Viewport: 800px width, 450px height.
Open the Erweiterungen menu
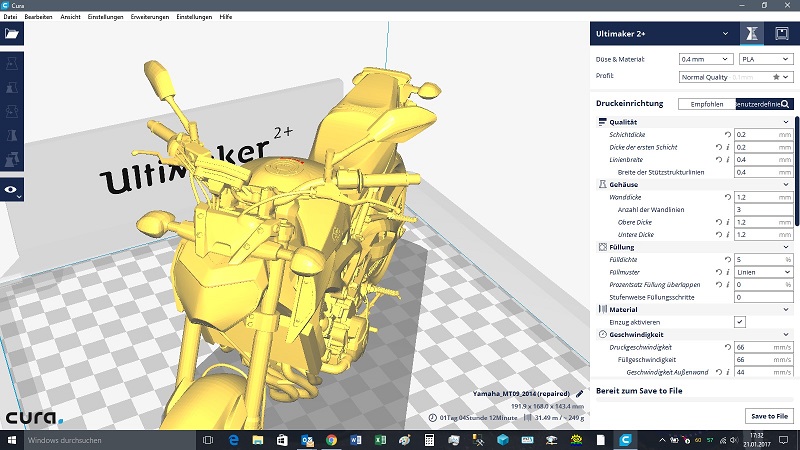pyautogui.click(x=149, y=17)
